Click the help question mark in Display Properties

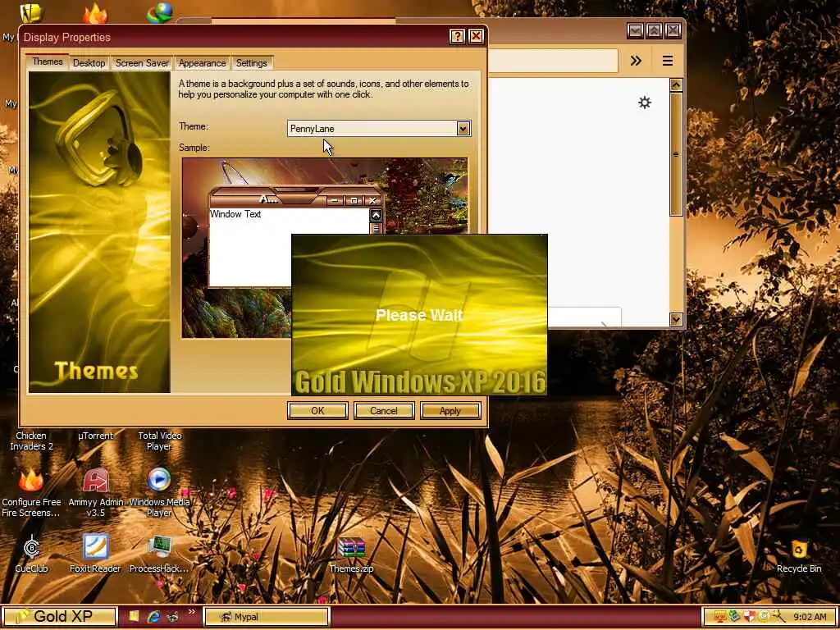coord(456,36)
